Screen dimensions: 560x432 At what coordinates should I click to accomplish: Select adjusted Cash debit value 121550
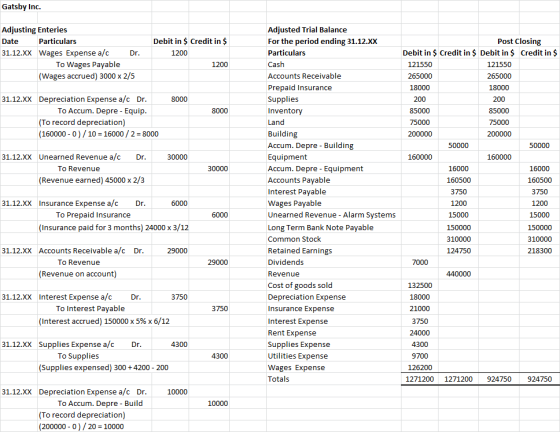pos(420,64)
